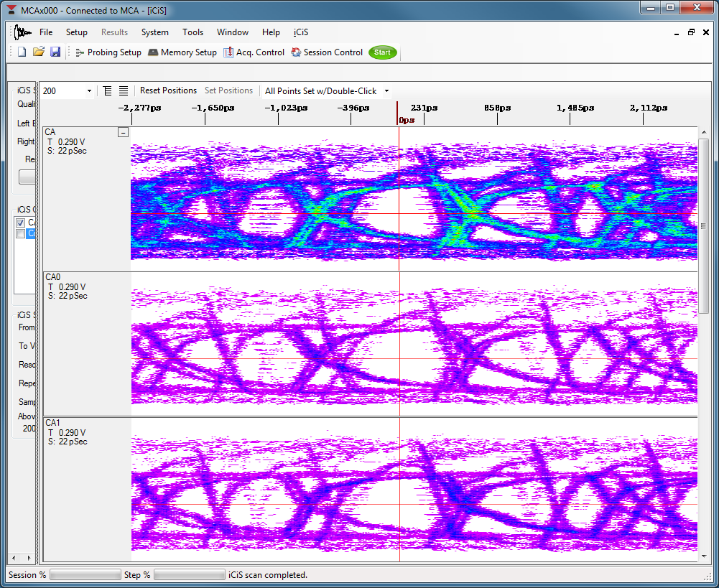The width and height of the screenshot is (719, 588).
Task: Click the -396ps ruler label
Action: point(353,108)
